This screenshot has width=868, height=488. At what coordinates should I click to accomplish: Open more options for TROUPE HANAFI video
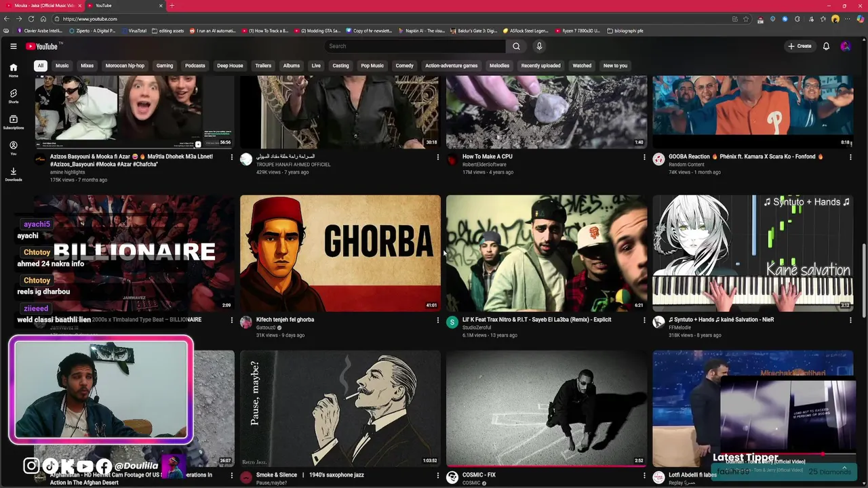pos(437,157)
